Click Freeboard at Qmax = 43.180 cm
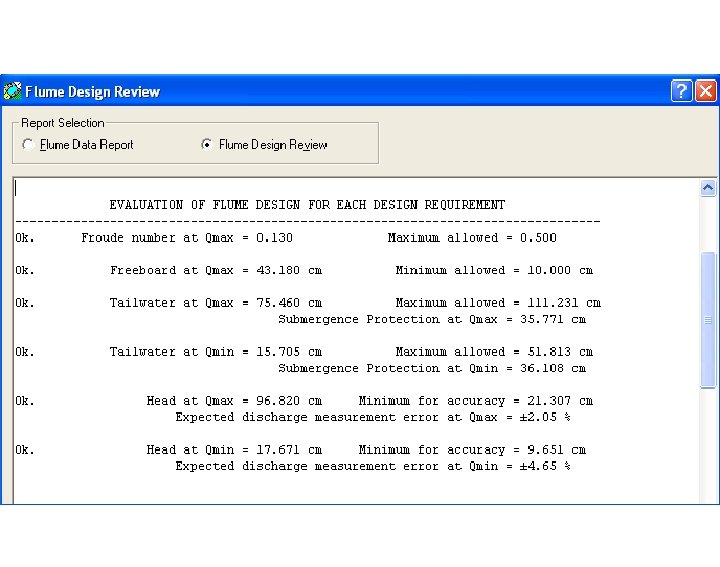 point(216,270)
